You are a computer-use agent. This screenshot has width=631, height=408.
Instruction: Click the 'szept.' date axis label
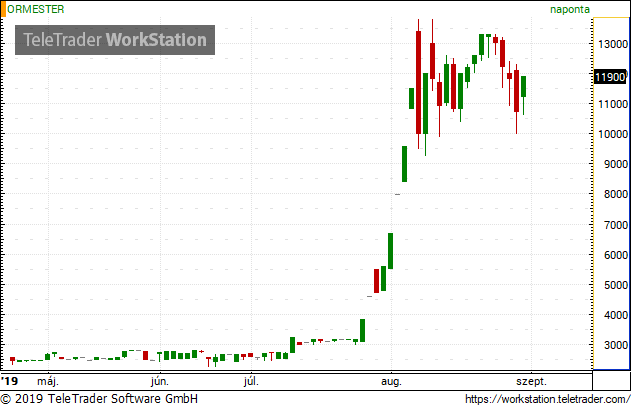click(532, 381)
